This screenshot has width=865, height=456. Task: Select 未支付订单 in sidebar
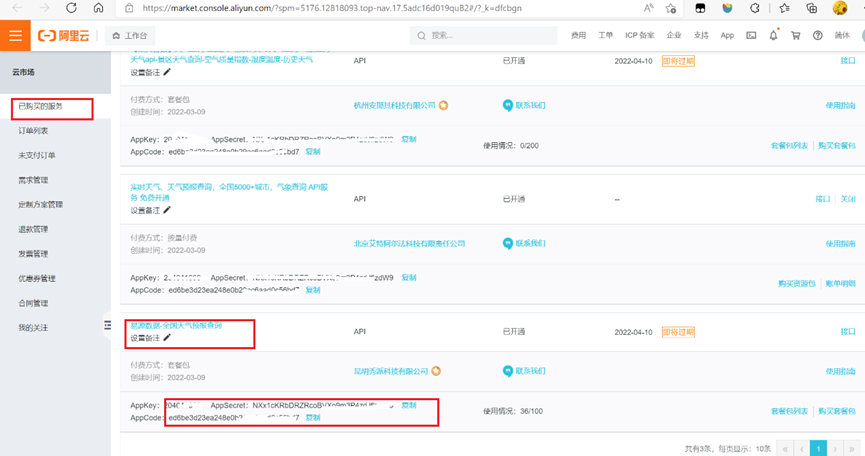(37, 155)
